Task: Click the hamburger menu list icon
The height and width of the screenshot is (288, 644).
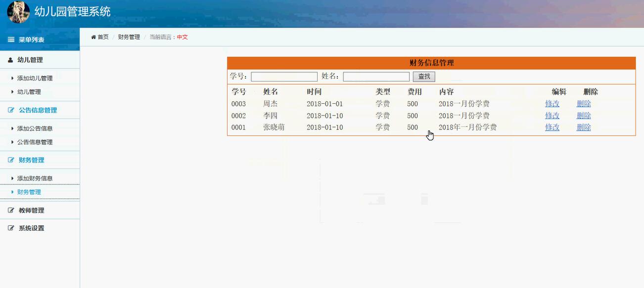Action: click(x=11, y=40)
